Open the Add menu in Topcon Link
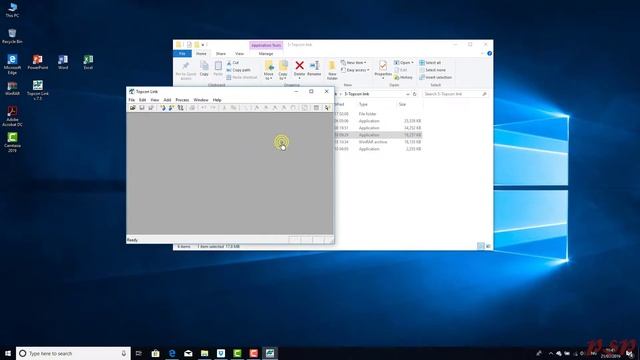 167,100
